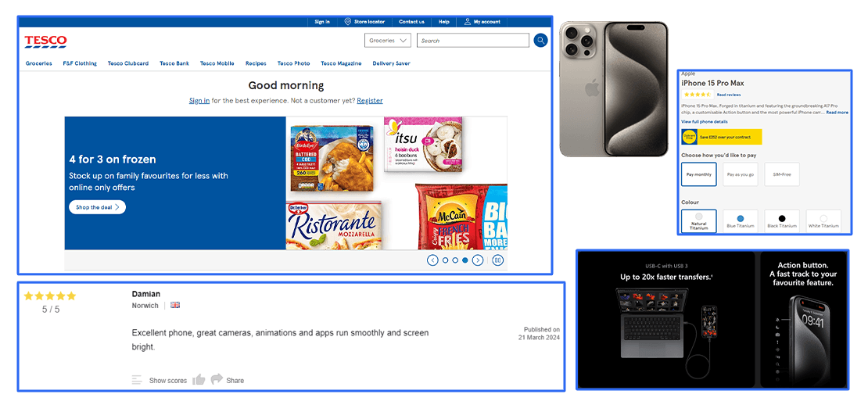Open Tesco Bank navigation item
The width and height of the screenshot is (868, 405).
click(174, 63)
